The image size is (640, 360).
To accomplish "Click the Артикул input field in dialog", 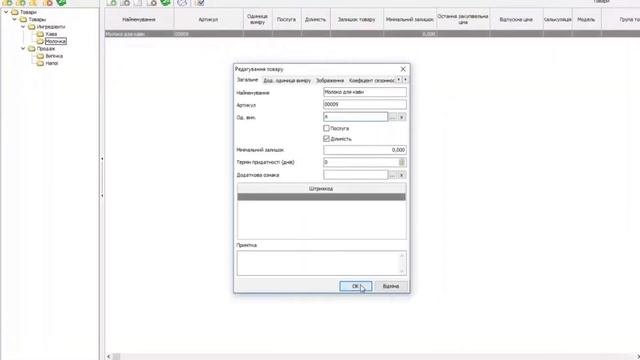I will coord(364,104).
